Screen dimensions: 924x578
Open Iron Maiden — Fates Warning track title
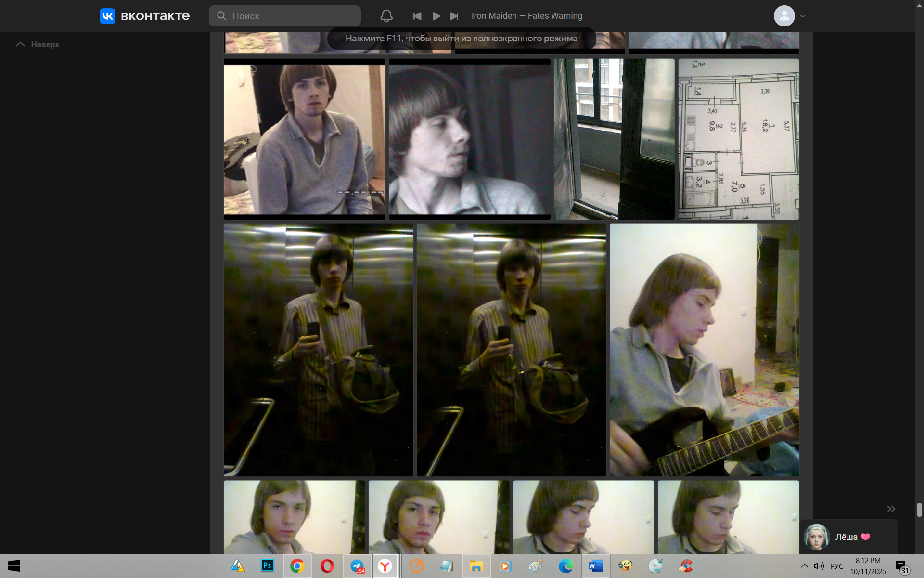(x=526, y=16)
